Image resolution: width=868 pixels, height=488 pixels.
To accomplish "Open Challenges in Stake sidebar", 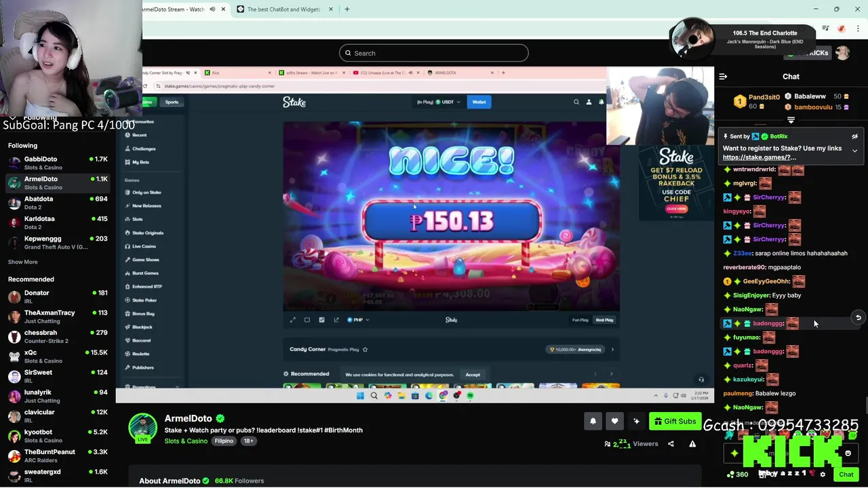I will [144, 148].
